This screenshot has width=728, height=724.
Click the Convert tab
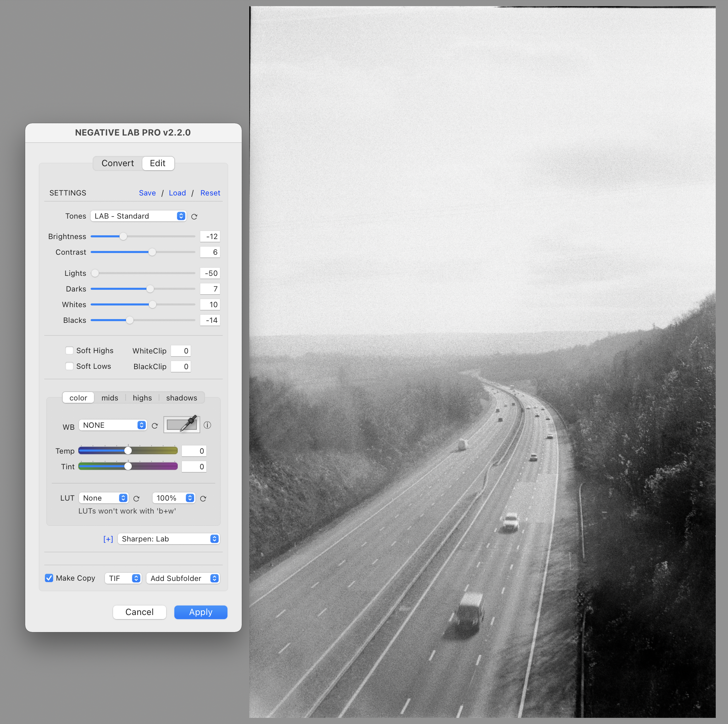coord(117,162)
